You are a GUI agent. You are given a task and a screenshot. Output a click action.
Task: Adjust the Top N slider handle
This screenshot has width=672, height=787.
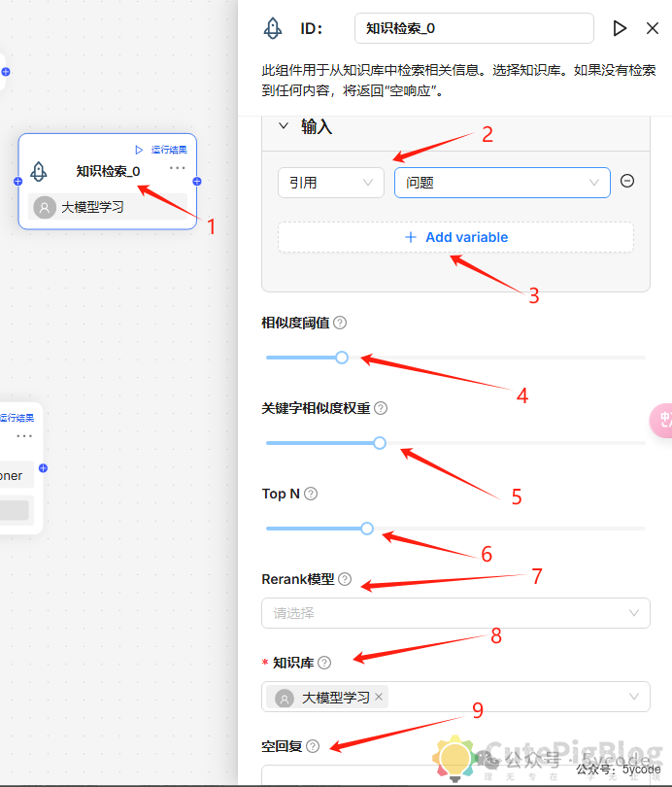(x=367, y=529)
